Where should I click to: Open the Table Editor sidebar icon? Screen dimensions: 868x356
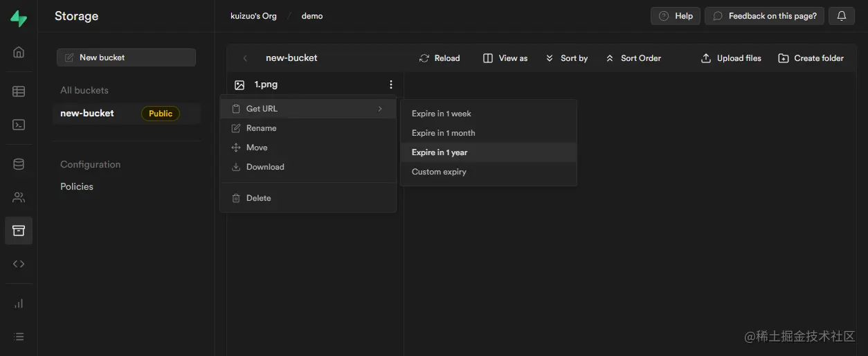19,91
